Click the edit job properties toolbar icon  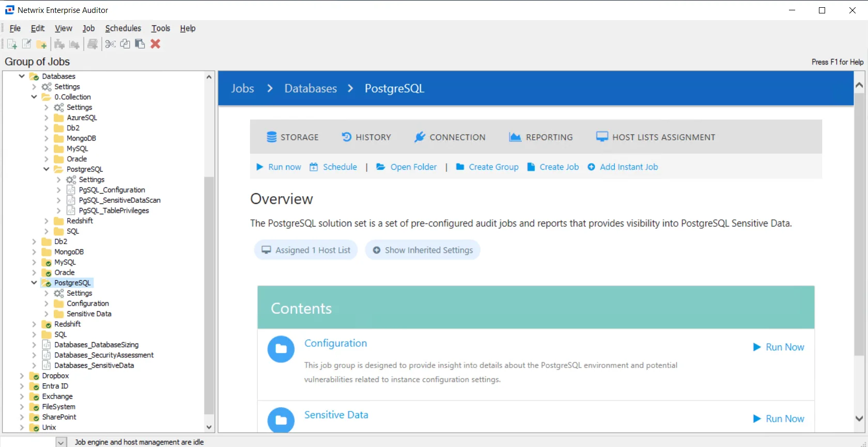[x=26, y=44]
